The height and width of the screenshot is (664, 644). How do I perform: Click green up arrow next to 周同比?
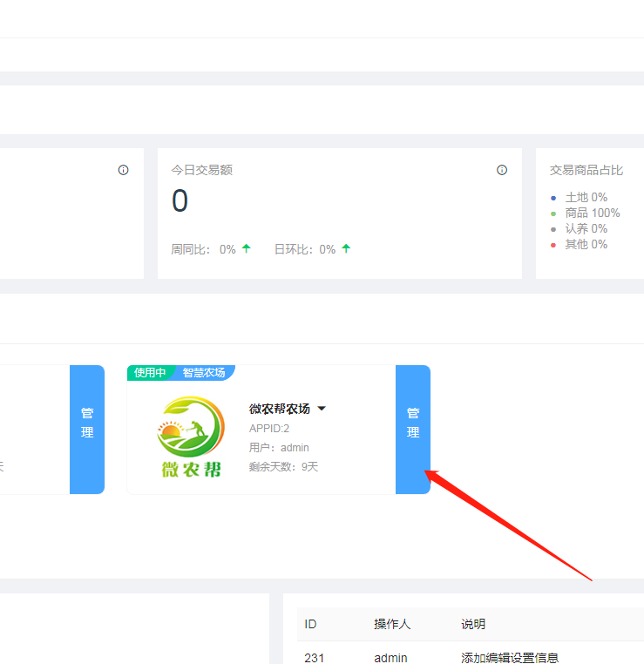247,248
